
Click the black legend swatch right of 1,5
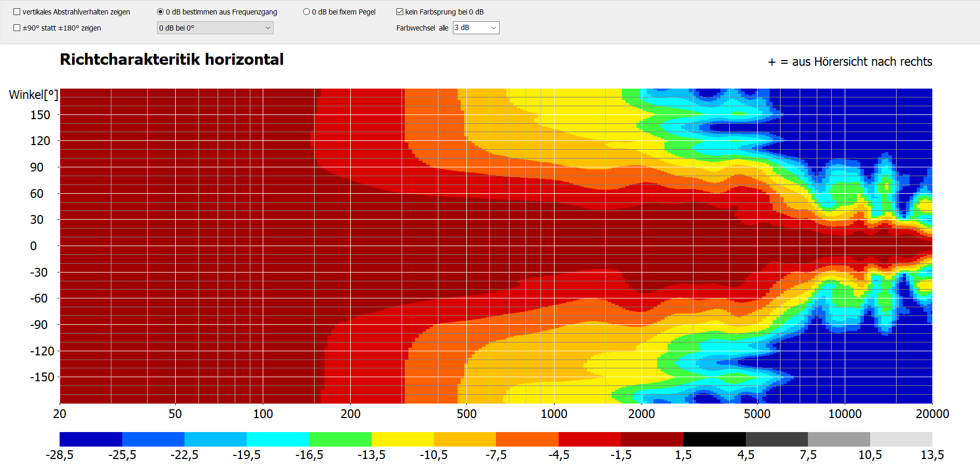coord(714,439)
